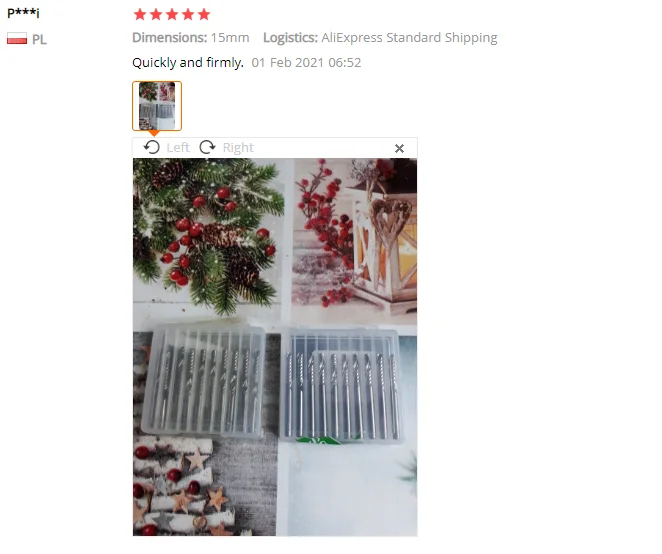Click the second red rating star

156,15
